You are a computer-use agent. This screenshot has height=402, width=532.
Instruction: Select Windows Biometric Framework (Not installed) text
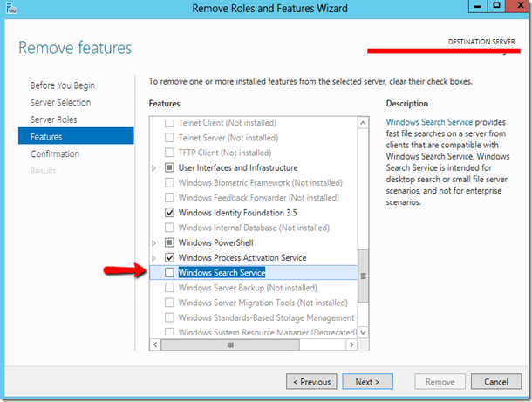point(260,182)
